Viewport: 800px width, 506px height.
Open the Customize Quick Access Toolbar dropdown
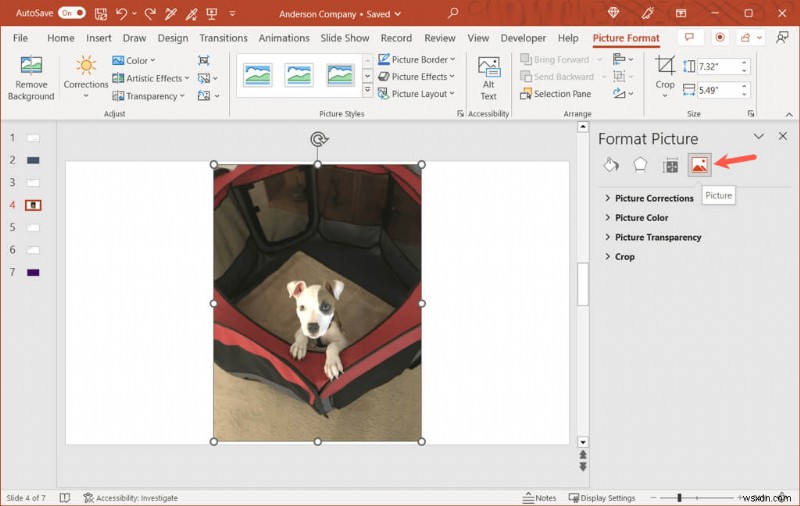point(232,14)
